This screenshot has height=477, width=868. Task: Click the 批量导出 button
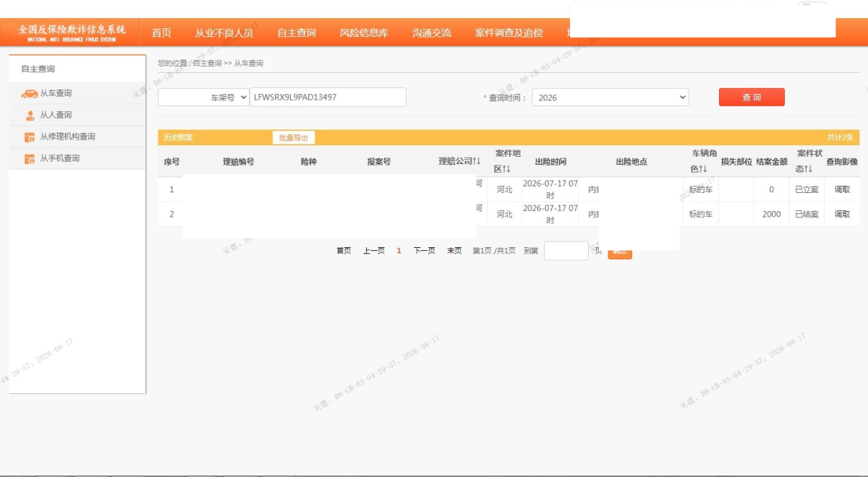294,137
